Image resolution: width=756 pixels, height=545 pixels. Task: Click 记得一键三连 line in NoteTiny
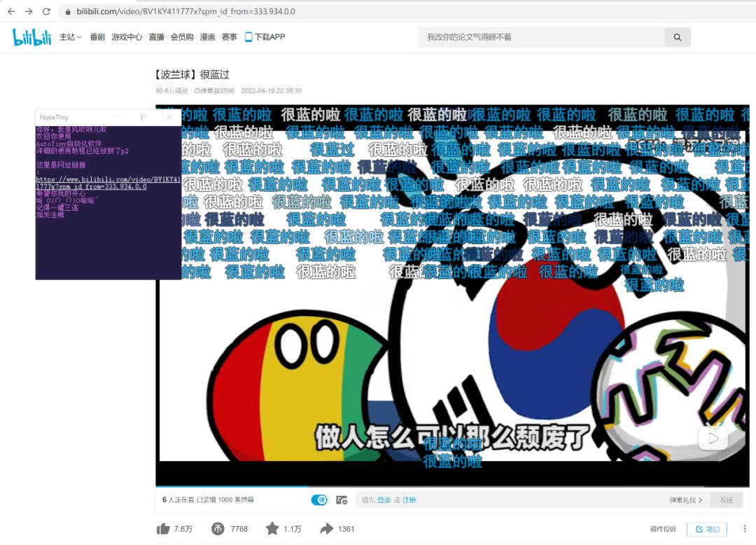click(x=57, y=208)
